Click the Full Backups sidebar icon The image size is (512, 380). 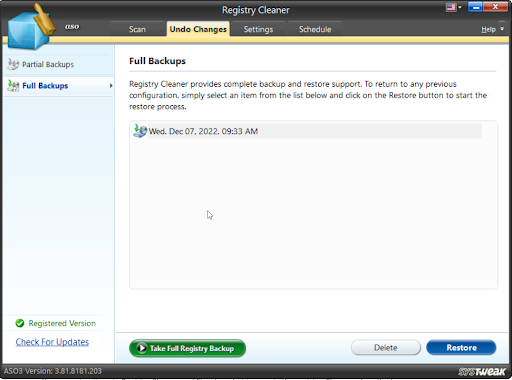tap(13, 86)
